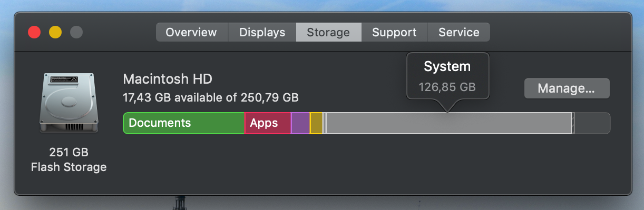Click the yellow storage bar segment
This screenshot has width=644, height=210.
[316, 123]
